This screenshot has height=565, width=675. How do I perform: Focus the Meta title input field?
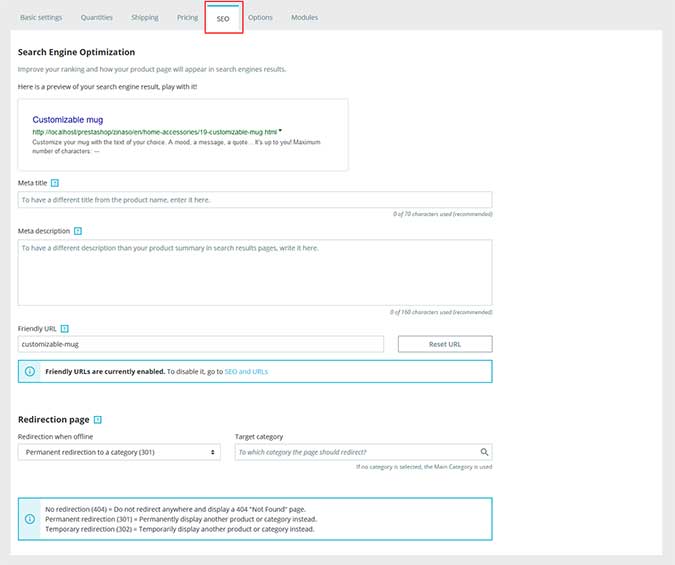tap(255, 200)
